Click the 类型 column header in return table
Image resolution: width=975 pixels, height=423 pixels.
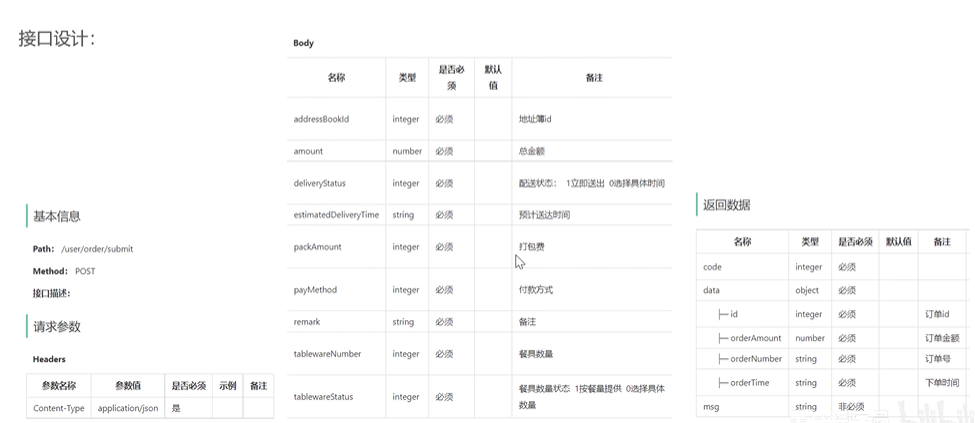(810, 241)
